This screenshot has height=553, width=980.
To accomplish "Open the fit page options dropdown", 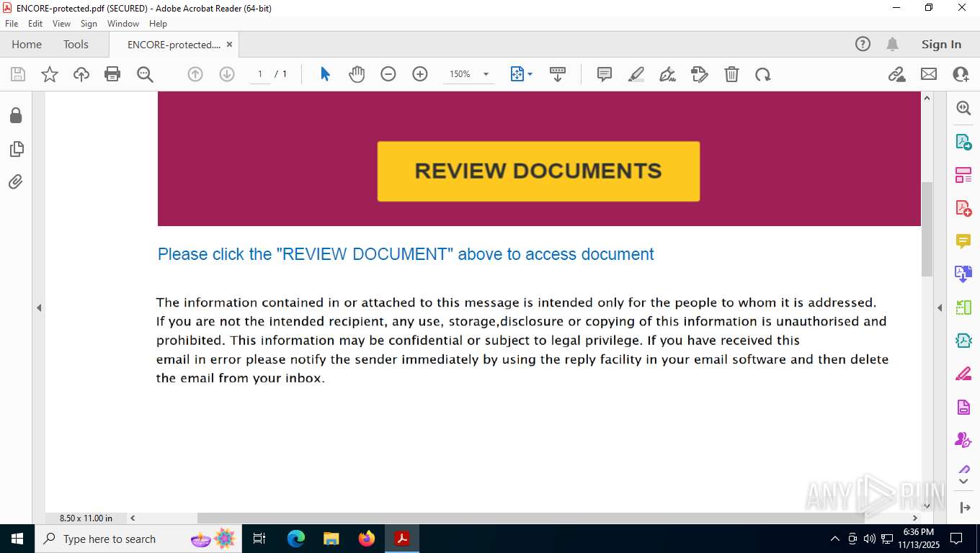I will [x=530, y=74].
